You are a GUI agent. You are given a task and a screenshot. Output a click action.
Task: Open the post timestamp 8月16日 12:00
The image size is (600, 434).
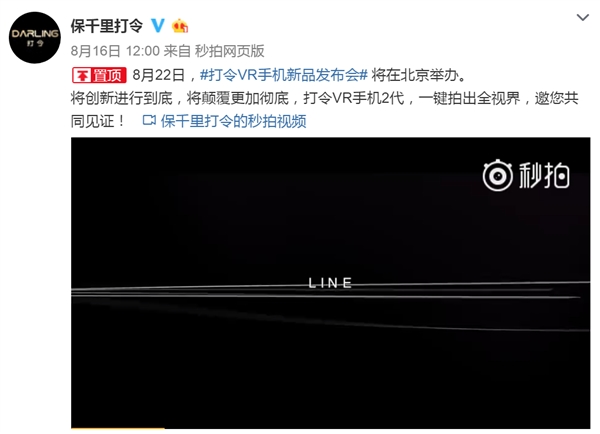point(115,51)
